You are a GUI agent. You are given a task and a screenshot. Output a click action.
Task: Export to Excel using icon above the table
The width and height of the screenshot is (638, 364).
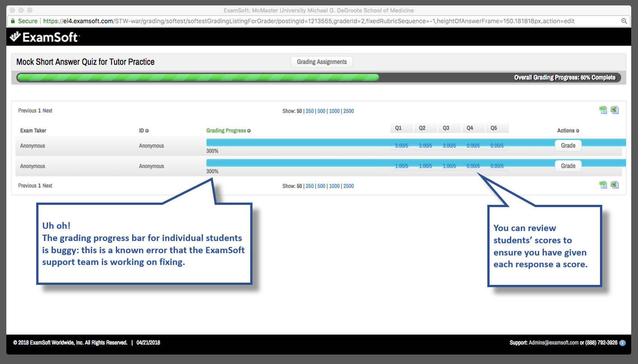pos(614,110)
